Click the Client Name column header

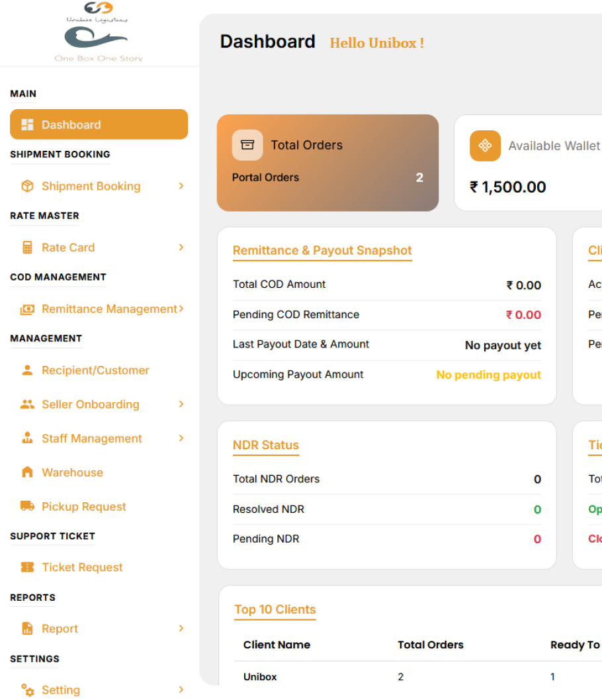tap(277, 645)
